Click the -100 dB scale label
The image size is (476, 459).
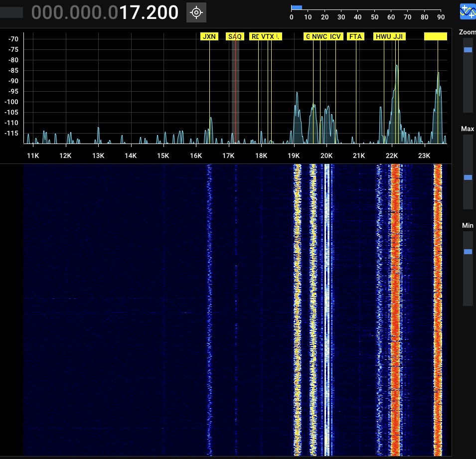pos(11,102)
